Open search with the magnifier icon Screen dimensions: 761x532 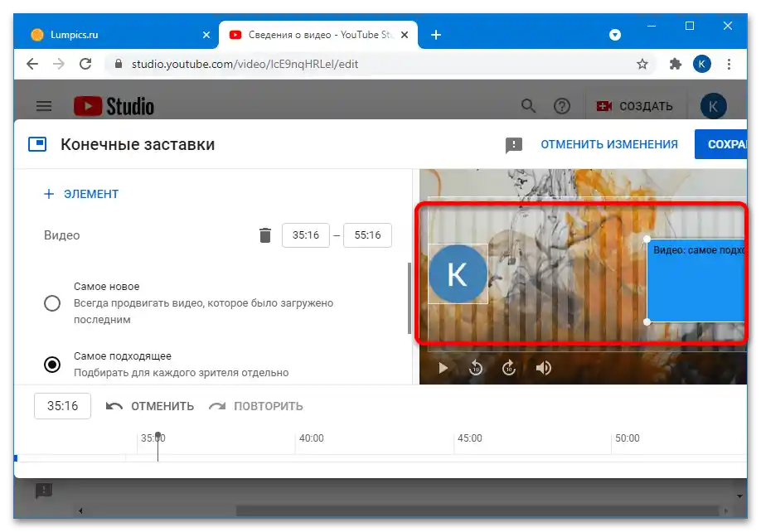click(x=528, y=106)
